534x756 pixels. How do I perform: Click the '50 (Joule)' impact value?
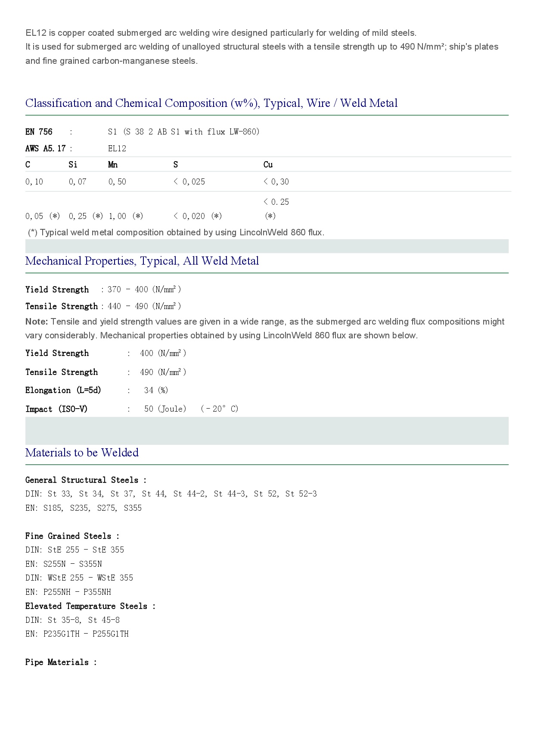pos(165,409)
